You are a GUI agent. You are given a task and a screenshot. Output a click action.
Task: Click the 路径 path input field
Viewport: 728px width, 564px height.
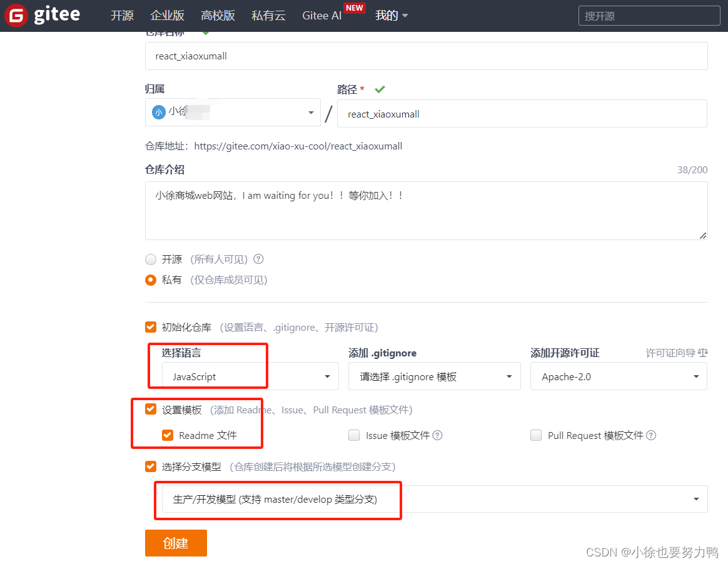pyautogui.click(x=522, y=114)
